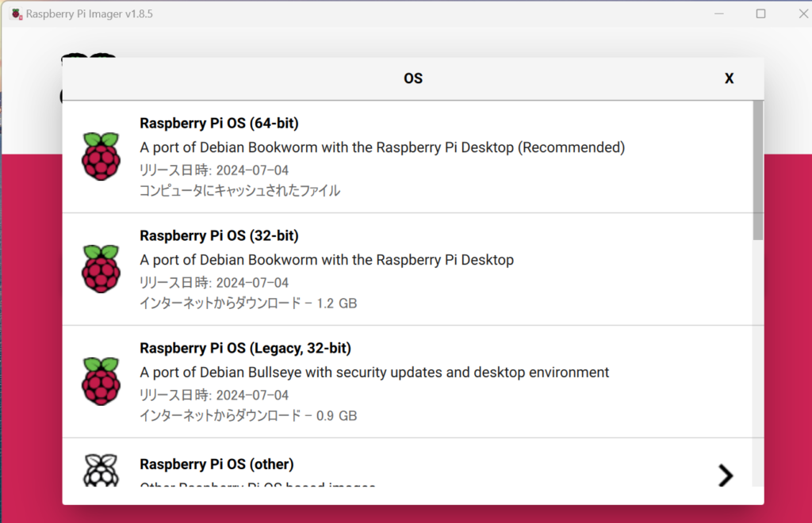Click the Raspberry Pi Imager title bar icon

click(16, 13)
